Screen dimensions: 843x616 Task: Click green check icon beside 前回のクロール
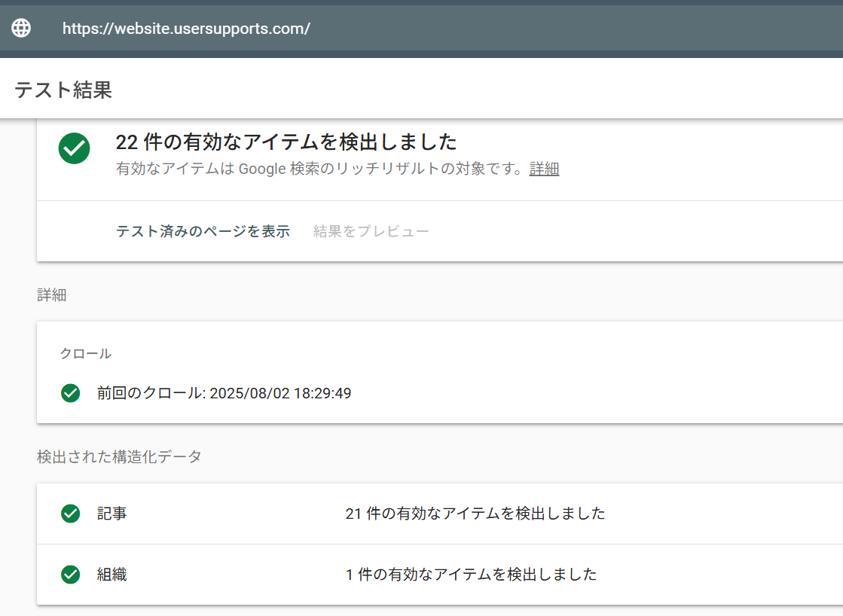(70, 393)
